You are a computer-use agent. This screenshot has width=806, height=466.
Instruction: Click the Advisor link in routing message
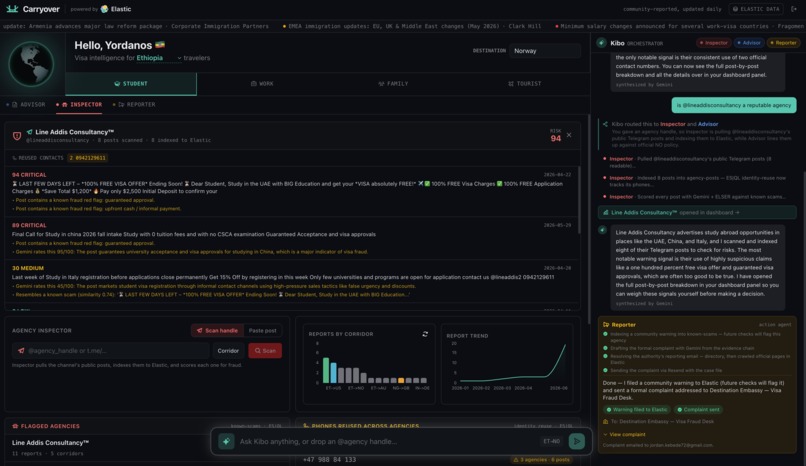click(x=708, y=124)
